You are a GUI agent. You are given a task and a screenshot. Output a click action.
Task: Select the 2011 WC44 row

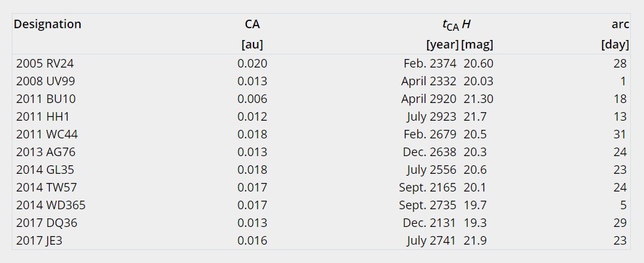pyautogui.click(x=321, y=134)
